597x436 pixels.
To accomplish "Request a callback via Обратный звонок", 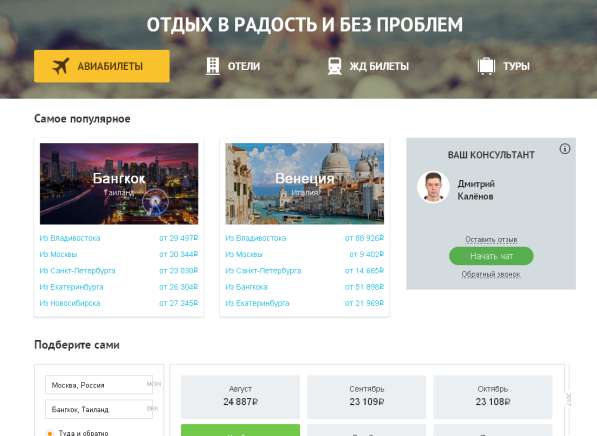I will 491,274.
